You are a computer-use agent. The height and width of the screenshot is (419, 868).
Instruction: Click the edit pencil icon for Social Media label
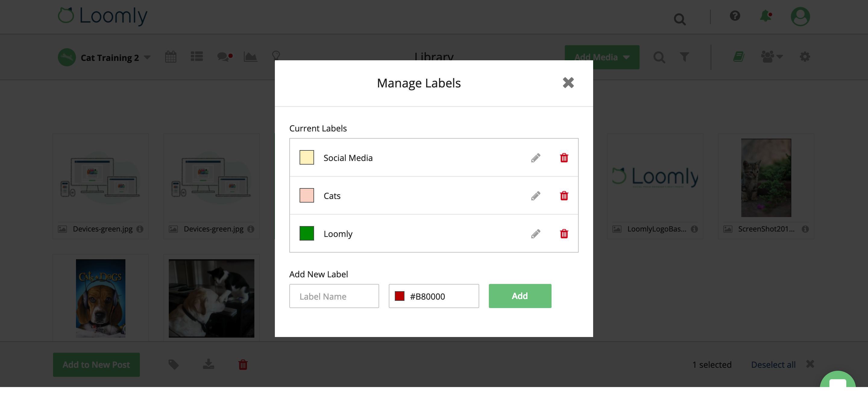pos(535,157)
